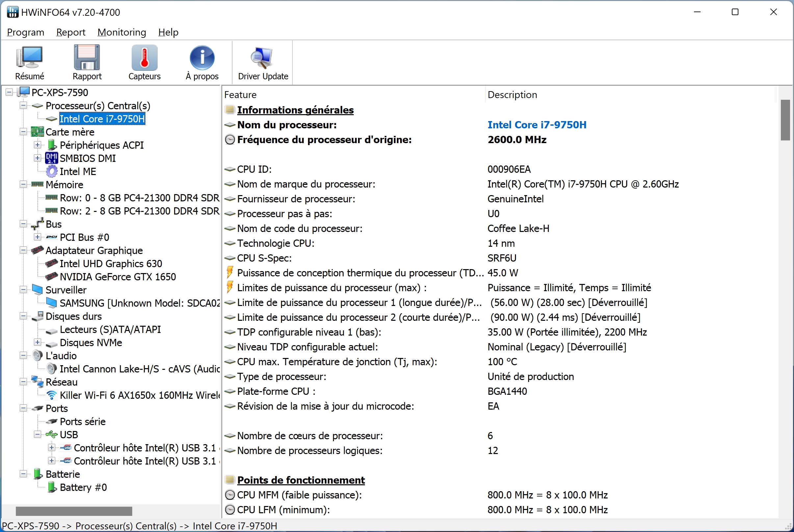Collapse the PC-XPS-7590 root node
This screenshot has height=532, width=794.
(x=10, y=92)
